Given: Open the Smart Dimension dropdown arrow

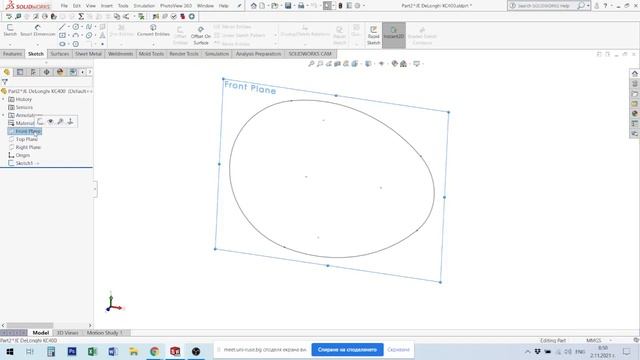Looking at the screenshot, I should click(38, 44).
